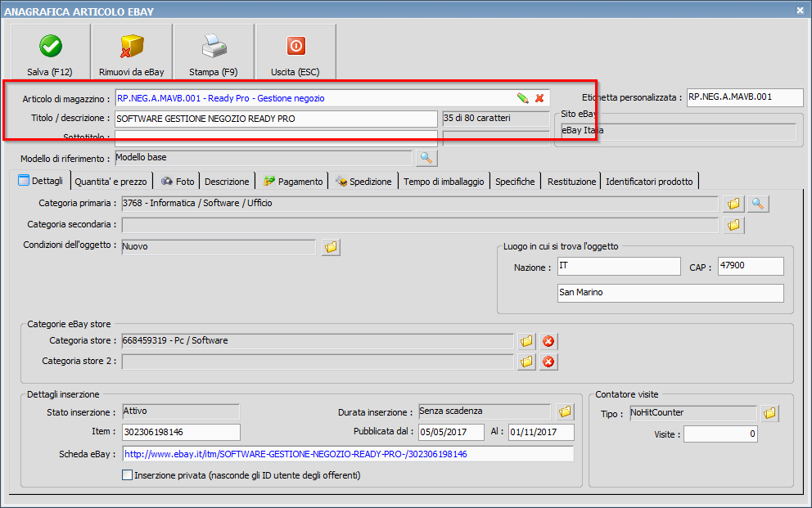Open the Foto tab
The height and width of the screenshot is (508, 812).
[x=177, y=182]
